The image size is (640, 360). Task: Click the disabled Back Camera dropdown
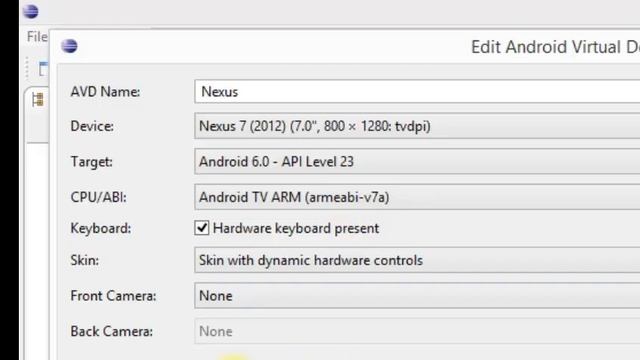click(417, 331)
